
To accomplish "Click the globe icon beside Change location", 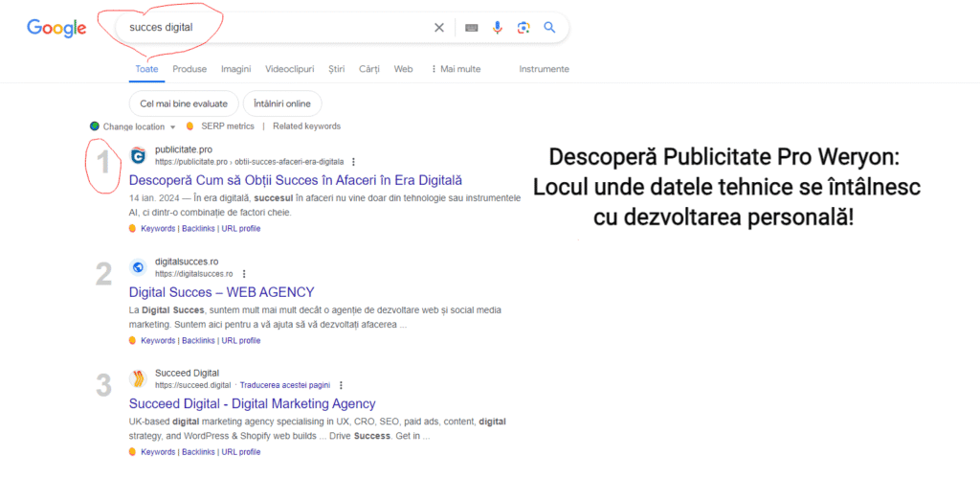I will [95, 126].
